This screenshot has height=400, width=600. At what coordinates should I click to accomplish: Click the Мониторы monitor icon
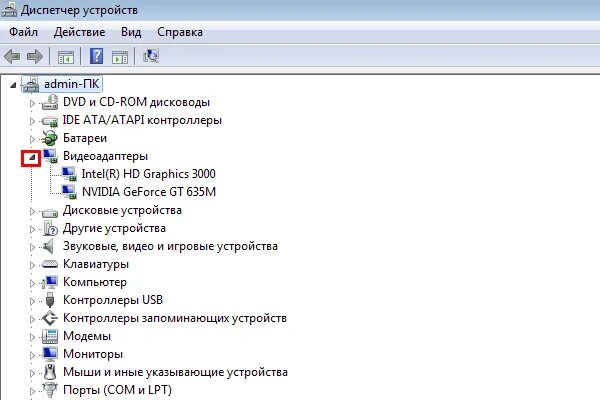(x=50, y=354)
